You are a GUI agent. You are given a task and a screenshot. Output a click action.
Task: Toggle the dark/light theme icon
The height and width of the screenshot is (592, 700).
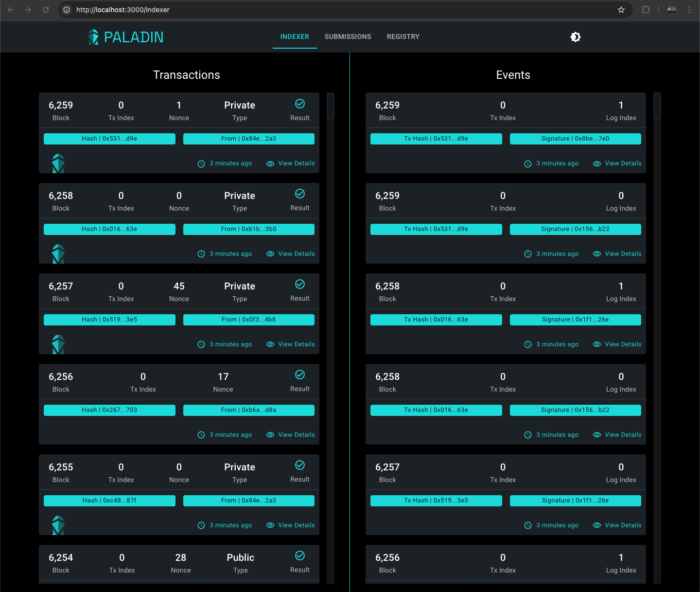click(x=576, y=37)
